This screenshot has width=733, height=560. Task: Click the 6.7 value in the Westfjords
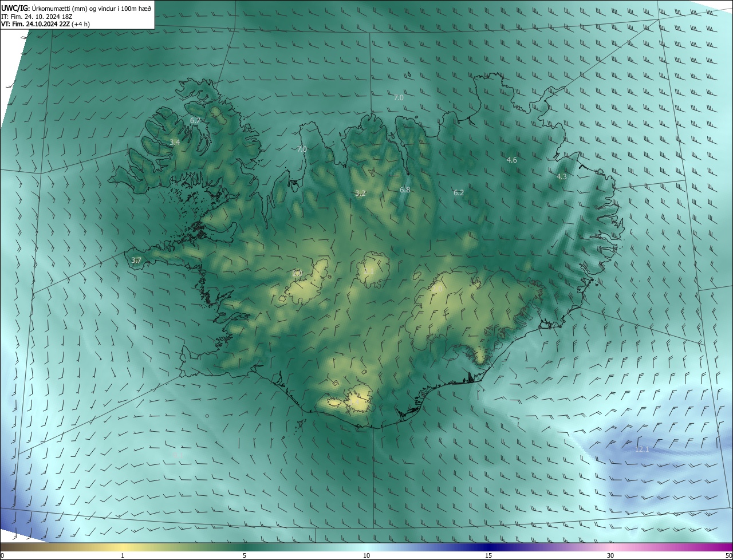point(195,121)
